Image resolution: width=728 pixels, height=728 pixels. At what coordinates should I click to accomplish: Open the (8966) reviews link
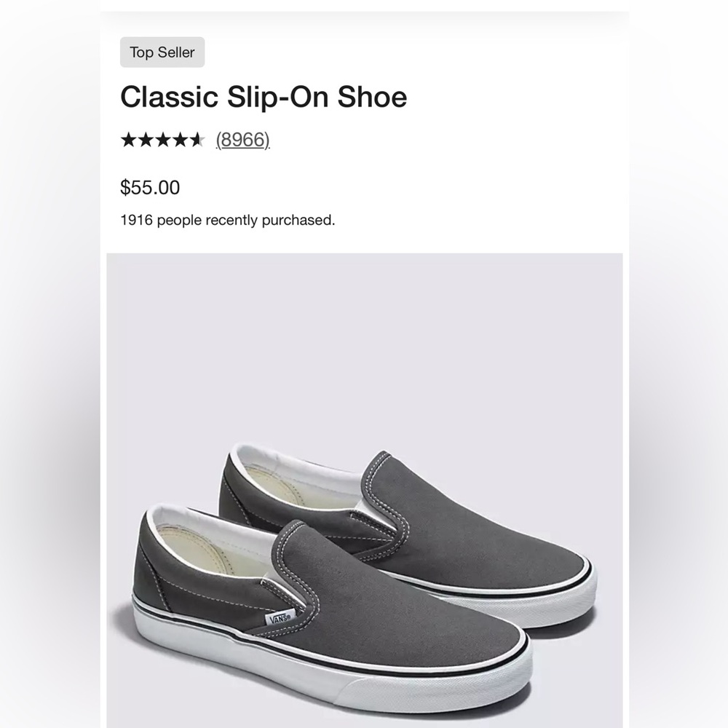242,140
